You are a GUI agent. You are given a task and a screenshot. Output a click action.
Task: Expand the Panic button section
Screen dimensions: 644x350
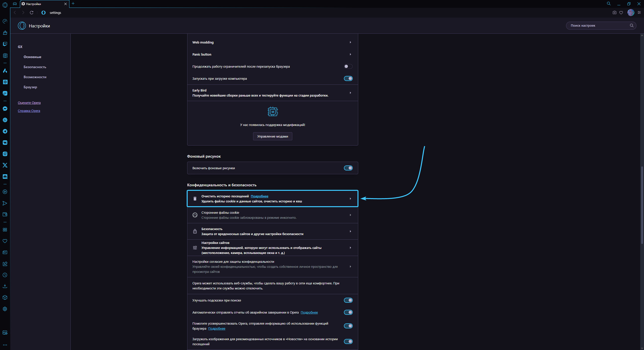[x=272, y=54]
